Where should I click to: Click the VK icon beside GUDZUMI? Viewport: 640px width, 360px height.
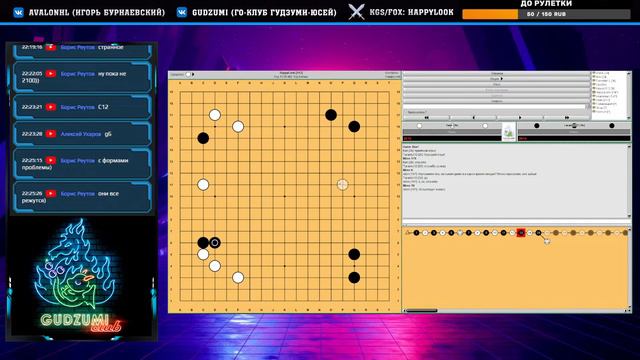182,13
